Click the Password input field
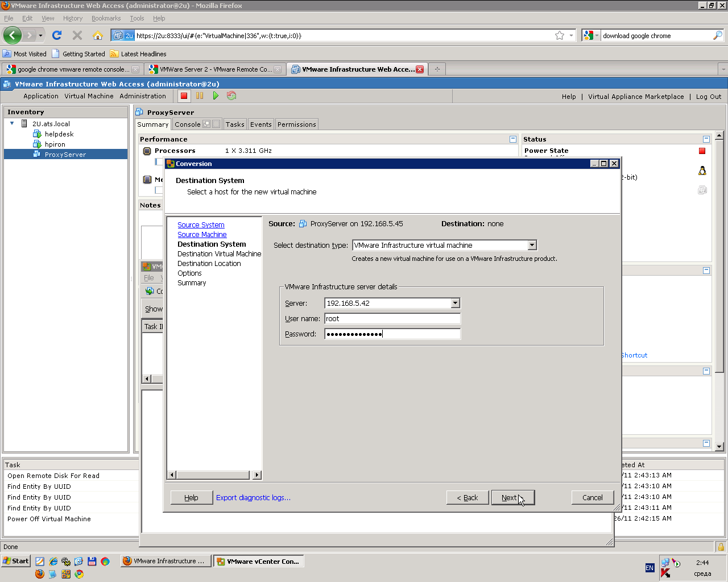Screen dimensions: 728x582 coord(392,334)
